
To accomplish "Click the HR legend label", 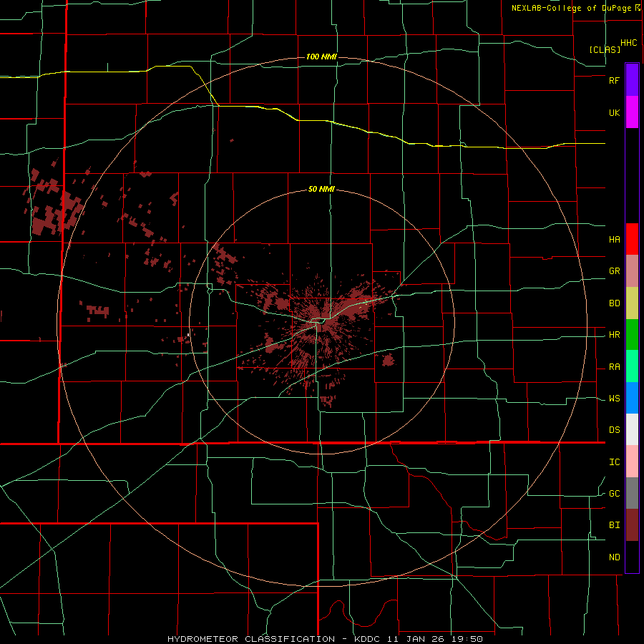I will 614,335.
